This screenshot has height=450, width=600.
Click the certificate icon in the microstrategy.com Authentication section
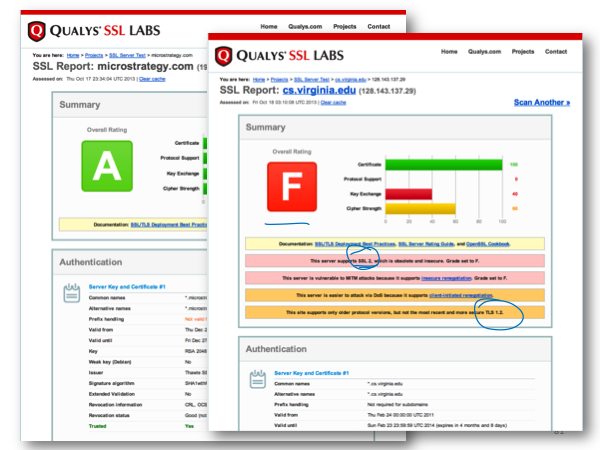coord(72,293)
